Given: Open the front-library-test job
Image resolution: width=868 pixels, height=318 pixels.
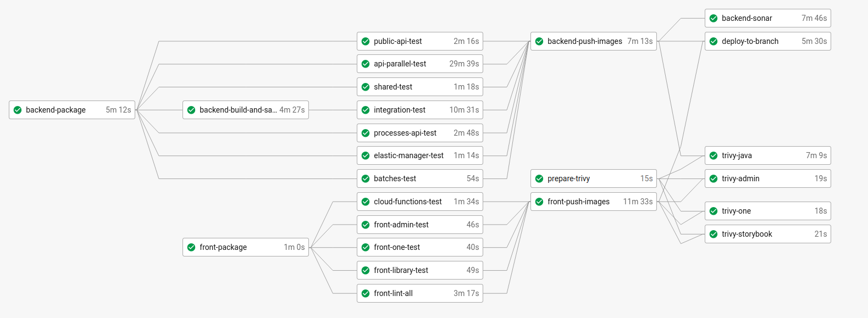Looking at the screenshot, I should (x=401, y=270).
